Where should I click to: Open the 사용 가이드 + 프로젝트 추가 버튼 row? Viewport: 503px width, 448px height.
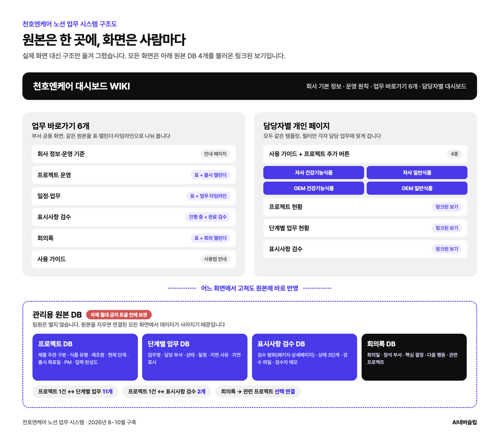[365, 154]
